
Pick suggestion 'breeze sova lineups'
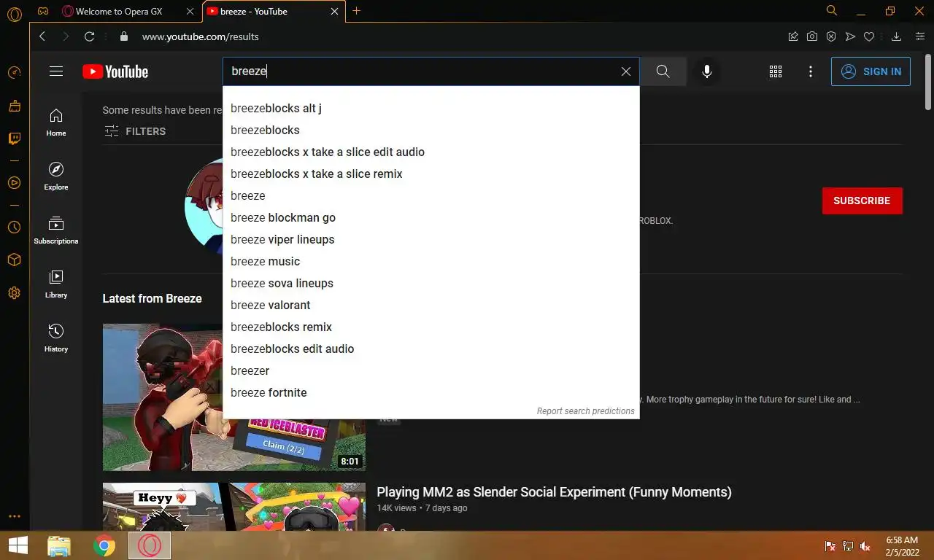point(431,283)
